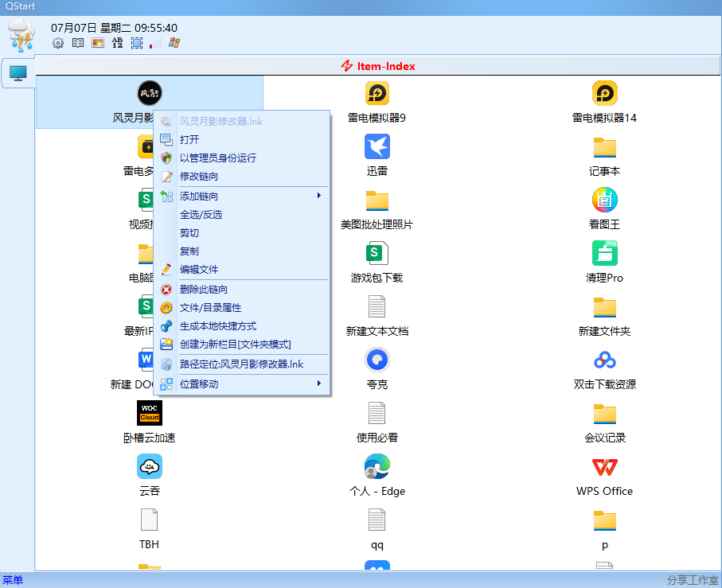Open the 会议记录 folder
This screenshot has height=588, width=722.
point(604,414)
